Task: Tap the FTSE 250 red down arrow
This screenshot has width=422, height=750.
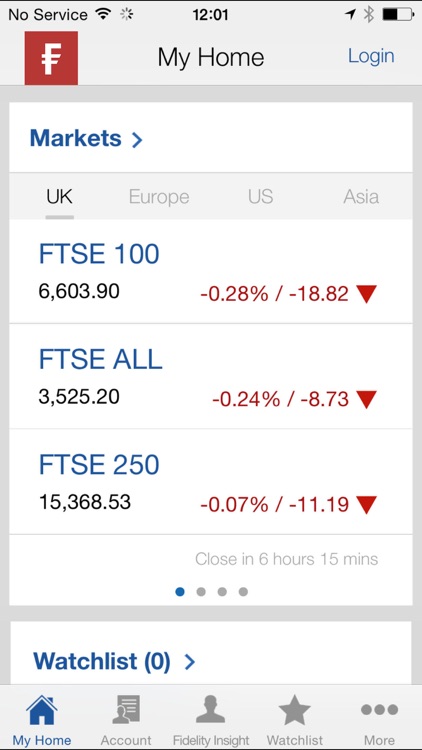Action: click(x=367, y=505)
